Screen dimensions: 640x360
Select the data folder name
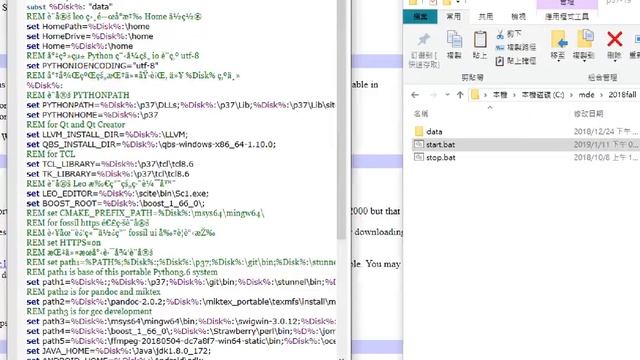tap(434, 131)
